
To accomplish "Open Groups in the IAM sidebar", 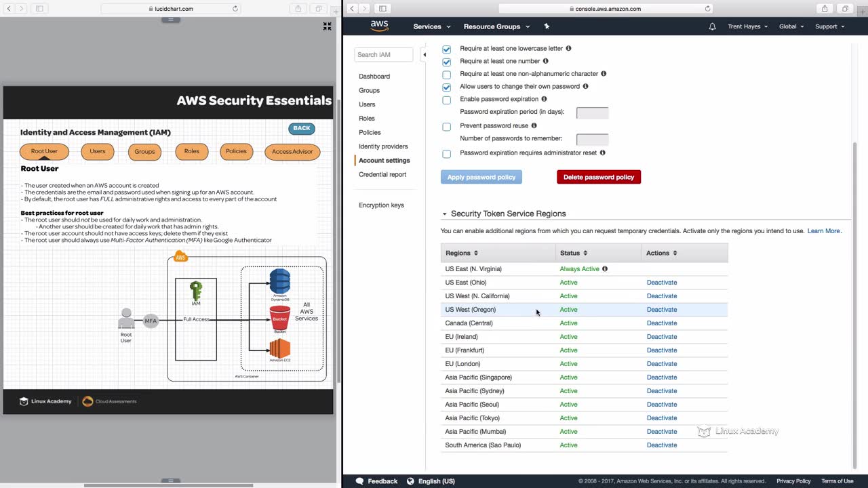I will (x=369, y=90).
